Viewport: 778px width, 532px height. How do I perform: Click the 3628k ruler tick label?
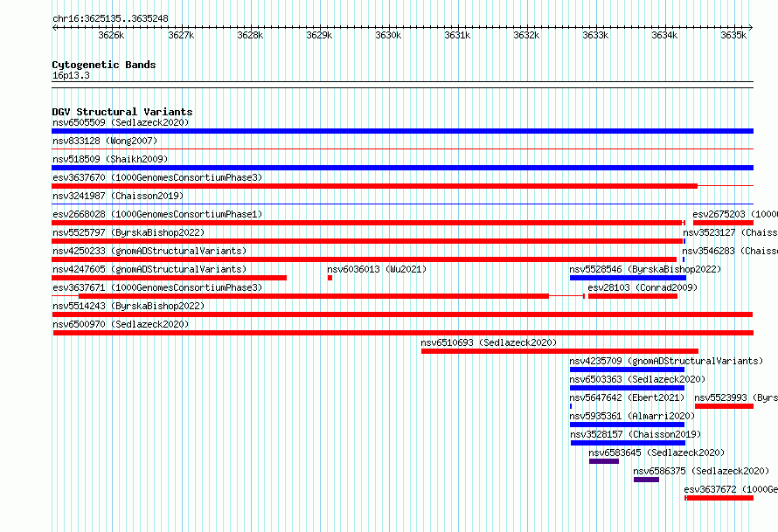[250, 35]
